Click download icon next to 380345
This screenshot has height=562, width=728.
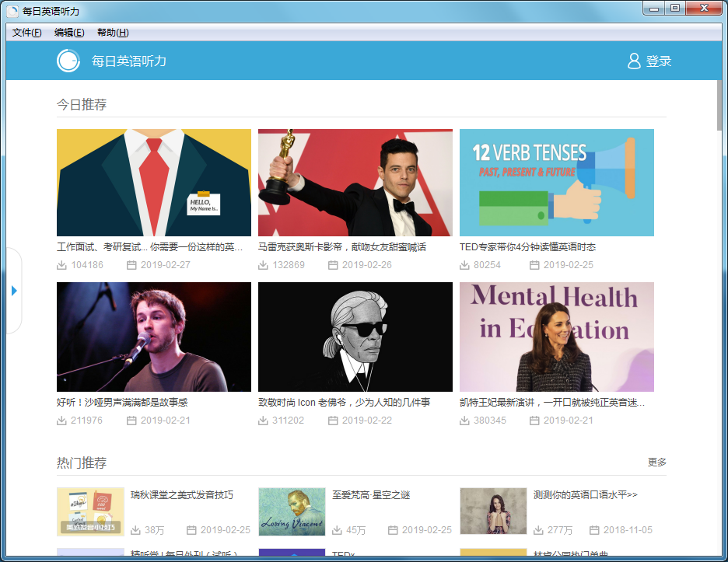(464, 421)
